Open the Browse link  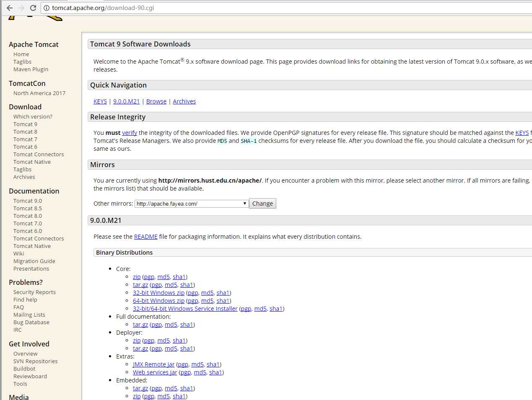tap(156, 101)
